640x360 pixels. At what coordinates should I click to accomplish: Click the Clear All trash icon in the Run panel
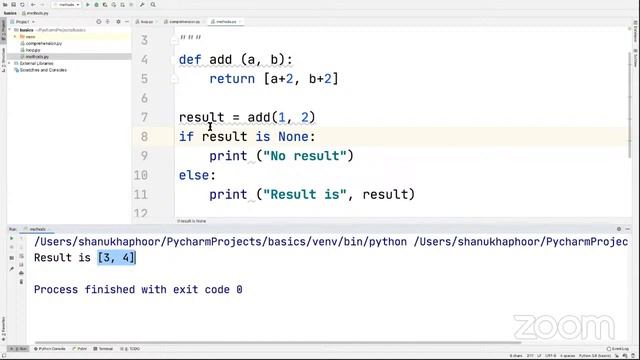point(21,282)
